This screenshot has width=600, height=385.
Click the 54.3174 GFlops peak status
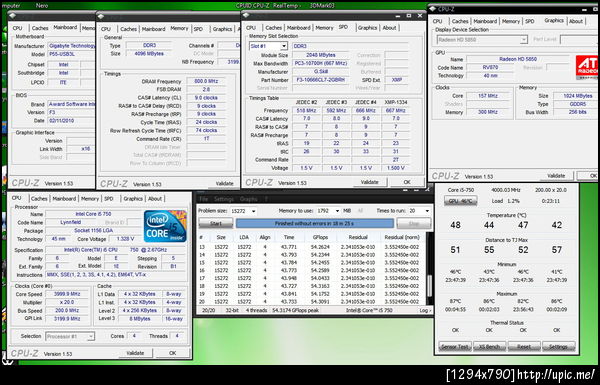pos(295,310)
